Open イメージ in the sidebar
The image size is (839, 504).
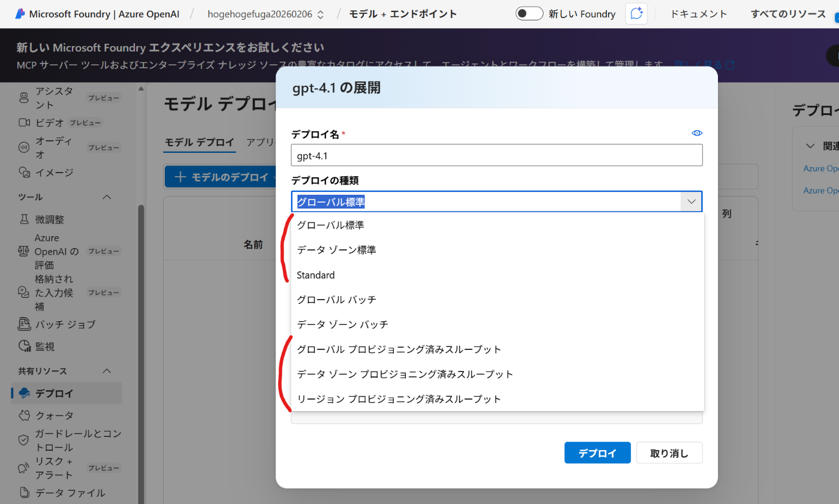54,173
